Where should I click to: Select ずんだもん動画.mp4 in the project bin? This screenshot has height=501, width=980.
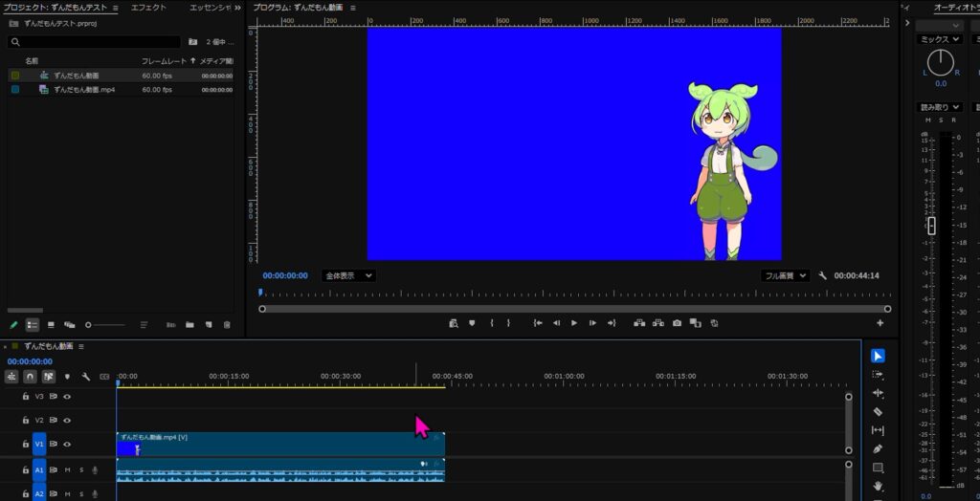pyautogui.click(x=83, y=90)
